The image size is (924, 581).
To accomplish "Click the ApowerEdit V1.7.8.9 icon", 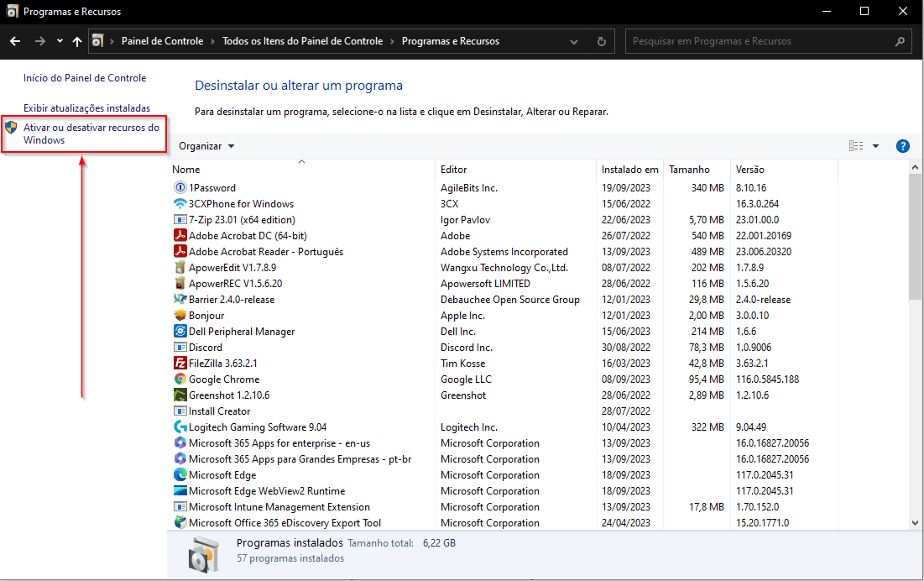I will point(180,267).
